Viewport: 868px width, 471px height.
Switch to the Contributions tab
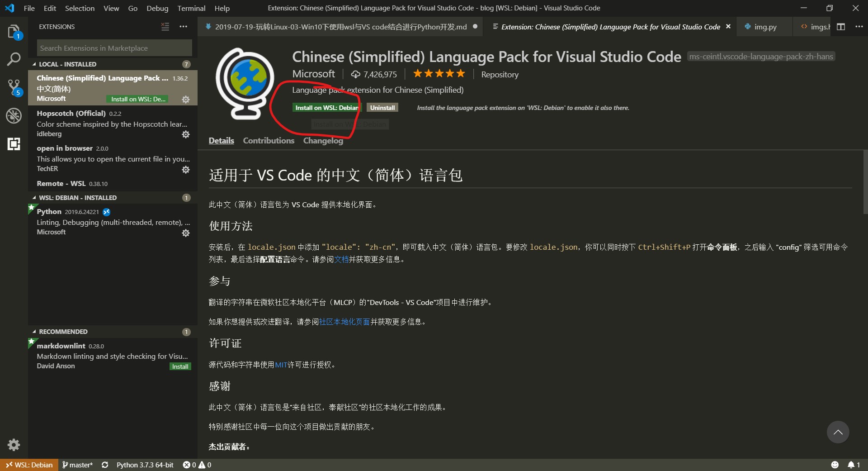(x=269, y=141)
